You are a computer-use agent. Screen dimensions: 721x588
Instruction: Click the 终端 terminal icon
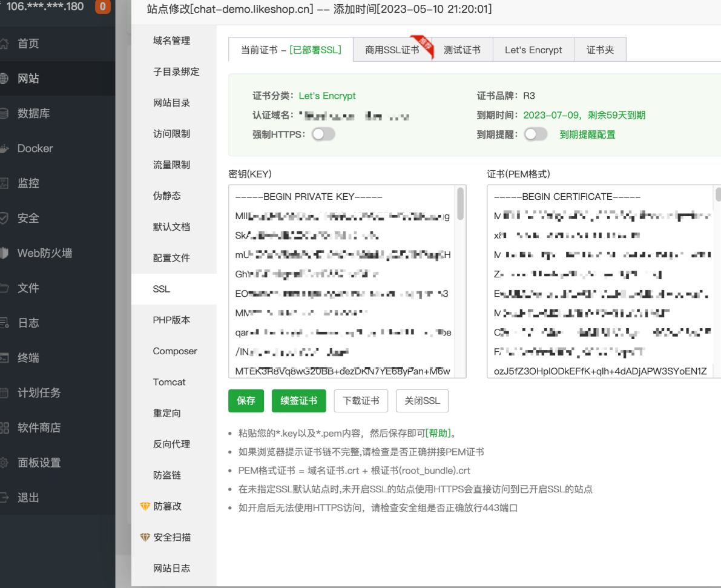(x=4, y=358)
